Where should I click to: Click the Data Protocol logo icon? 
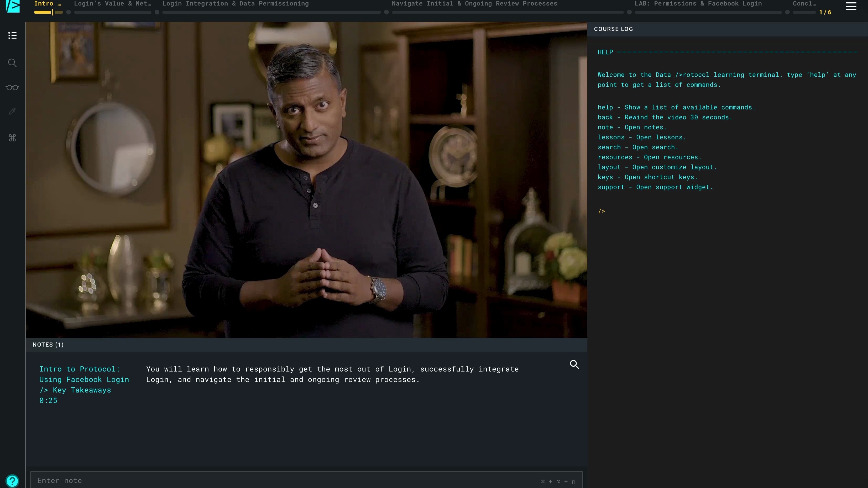(13, 6)
